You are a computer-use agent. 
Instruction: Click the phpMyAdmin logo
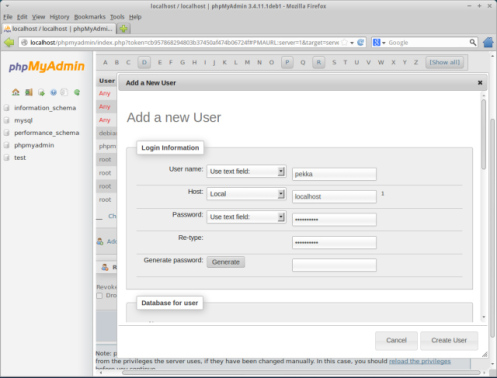[x=47, y=66]
